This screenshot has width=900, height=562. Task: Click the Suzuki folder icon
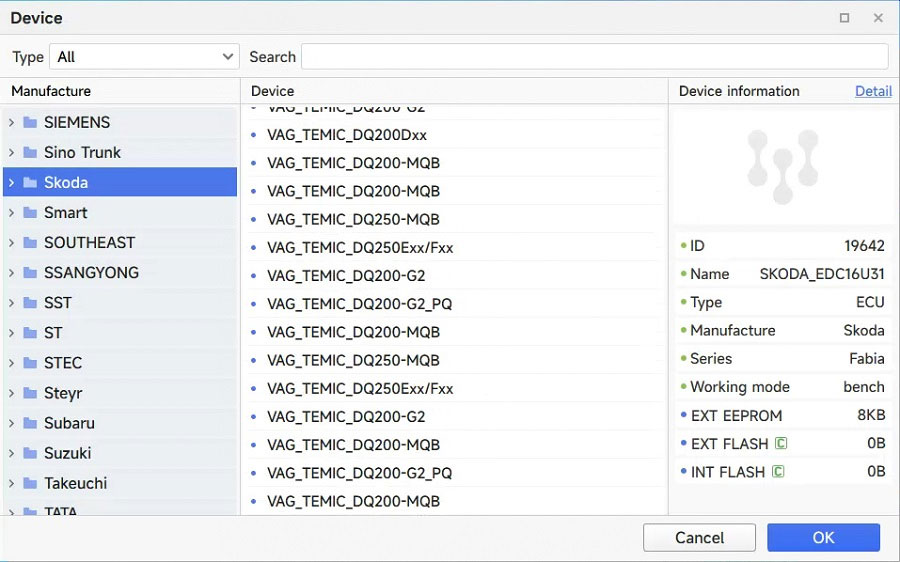coord(30,454)
